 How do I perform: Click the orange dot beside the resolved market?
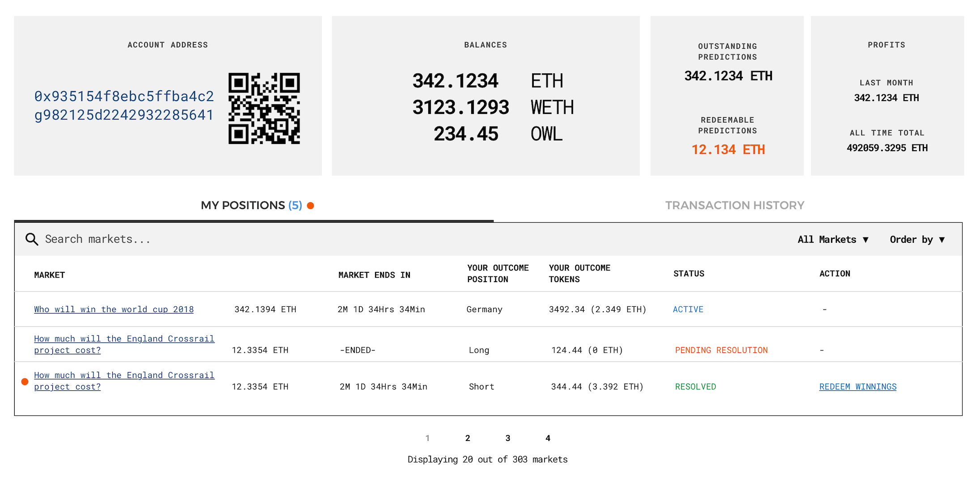pyautogui.click(x=25, y=381)
